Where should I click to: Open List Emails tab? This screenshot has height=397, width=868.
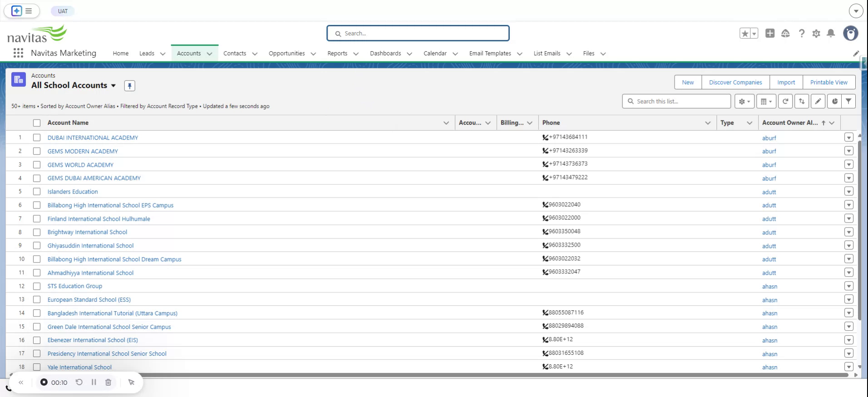pyautogui.click(x=547, y=53)
